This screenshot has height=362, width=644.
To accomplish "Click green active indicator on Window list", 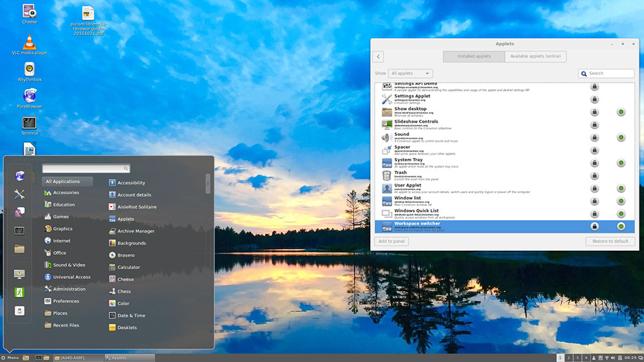I will 621,201.
